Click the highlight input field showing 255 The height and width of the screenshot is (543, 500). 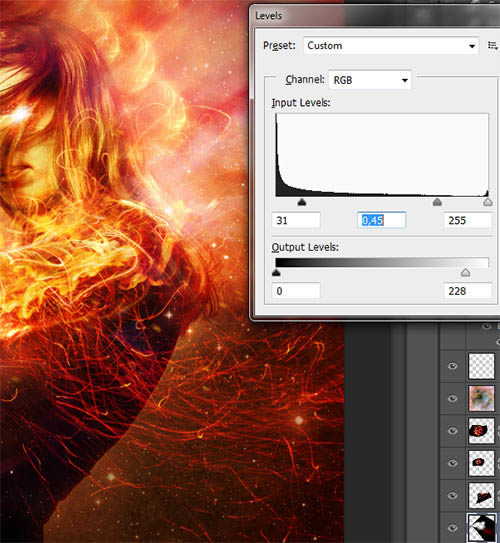[468, 220]
